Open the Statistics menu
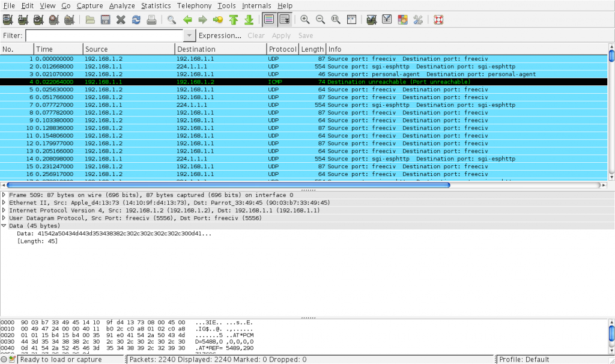The height and width of the screenshot is (364, 615). [156, 6]
